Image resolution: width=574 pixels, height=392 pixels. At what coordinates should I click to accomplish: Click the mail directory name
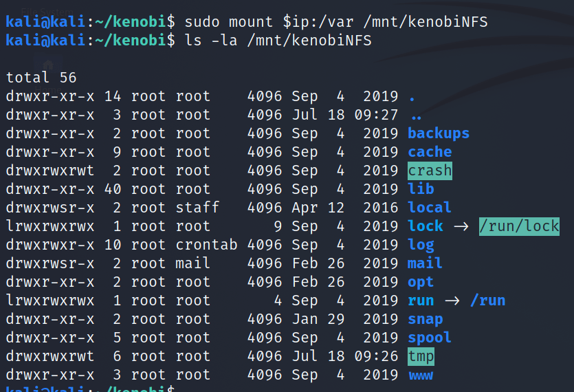[425, 263]
